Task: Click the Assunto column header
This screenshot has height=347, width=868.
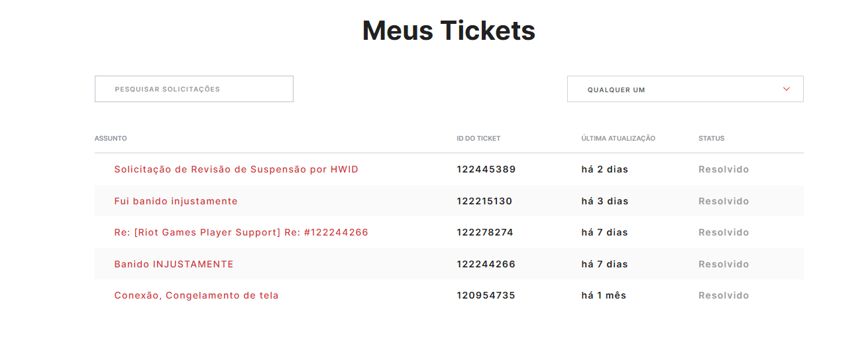Action: pyautogui.click(x=111, y=139)
